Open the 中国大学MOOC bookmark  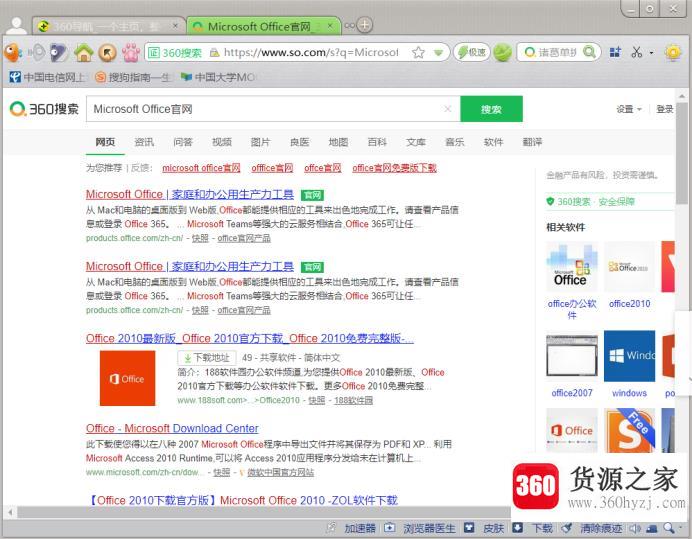[218, 77]
